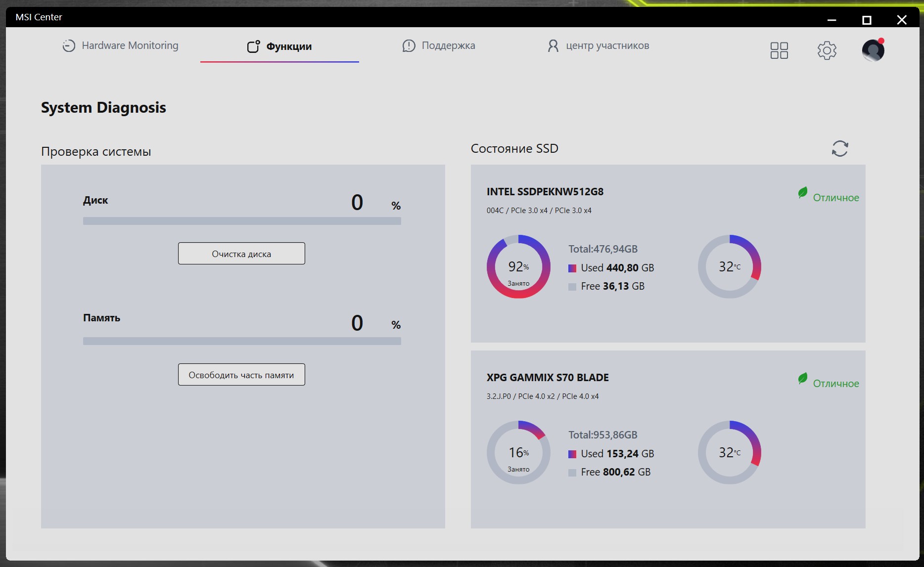Click the XPG SSD green leaf icon
Image resolution: width=924 pixels, height=567 pixels.
pos(802,379)
